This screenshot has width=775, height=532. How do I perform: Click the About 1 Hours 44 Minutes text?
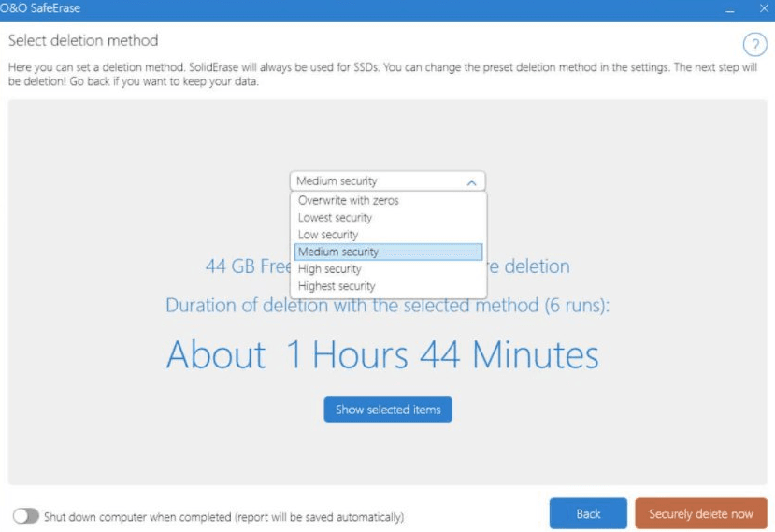tap(382, 354)
